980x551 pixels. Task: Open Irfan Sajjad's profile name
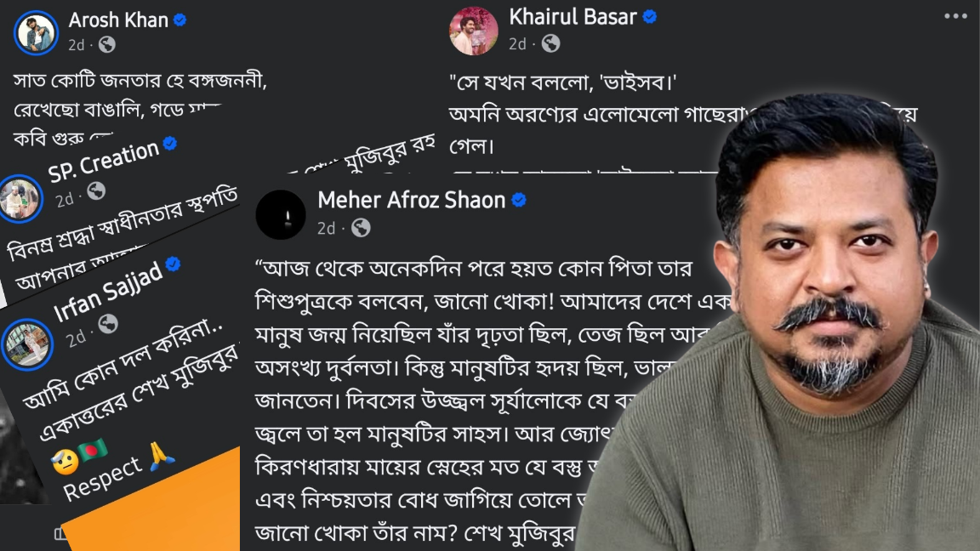coord(109,291)
